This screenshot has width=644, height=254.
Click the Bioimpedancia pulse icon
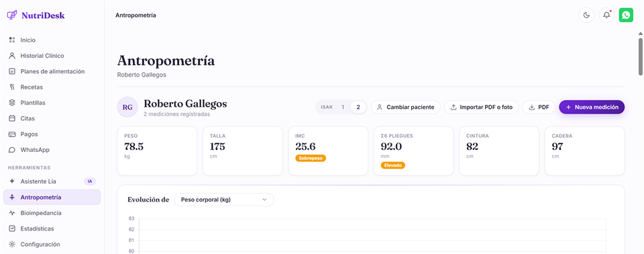pos(12,213)
